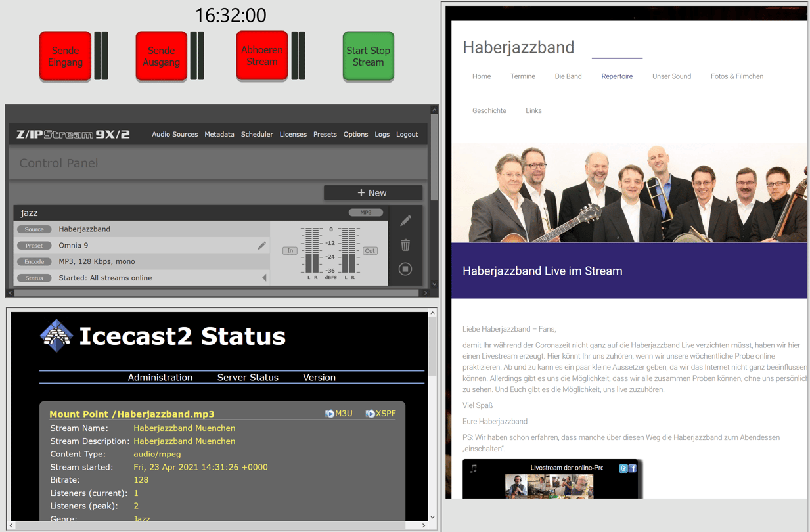This screenshot has height=532, width=810.
Task: Edit the jazz stream with the pencil icon
Action: pyautogui.click(x=405, y=221)
